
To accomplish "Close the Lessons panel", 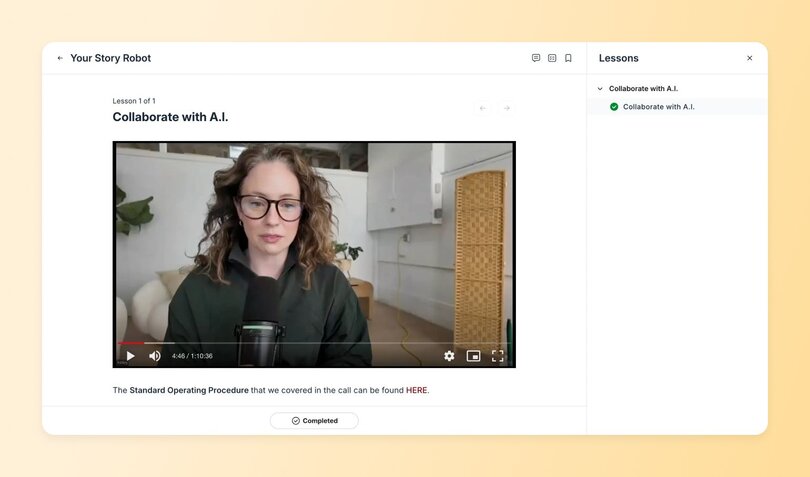I will point(750,58).
